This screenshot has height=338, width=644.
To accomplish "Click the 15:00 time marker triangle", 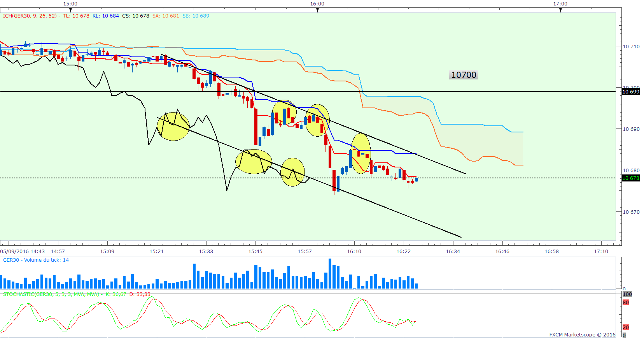I will click(x=70, y=10).
